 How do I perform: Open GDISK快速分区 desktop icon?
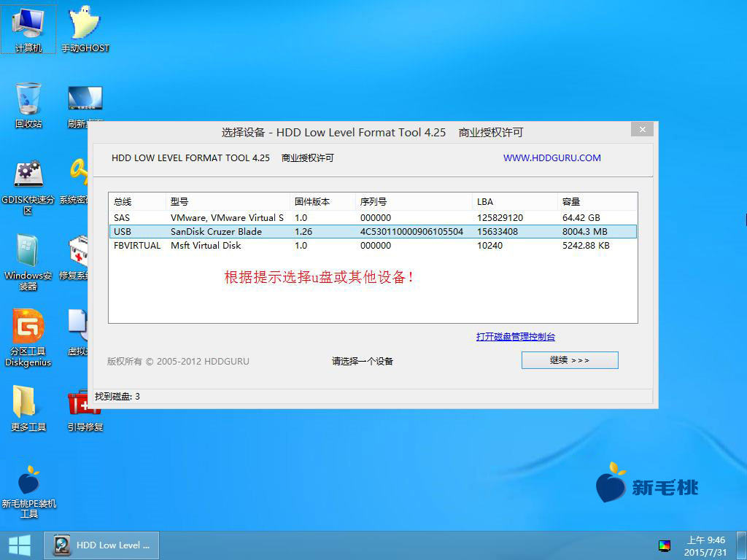[x=28, y=186]
